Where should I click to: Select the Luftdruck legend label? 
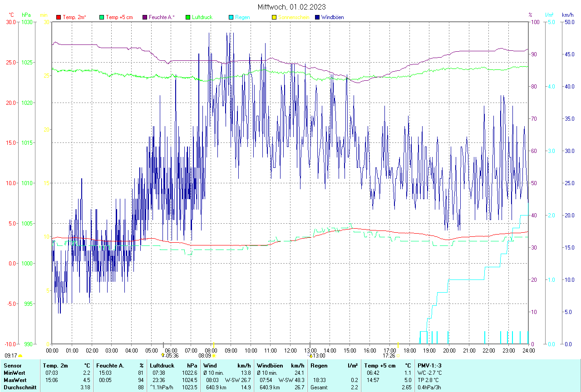(202, 17)
